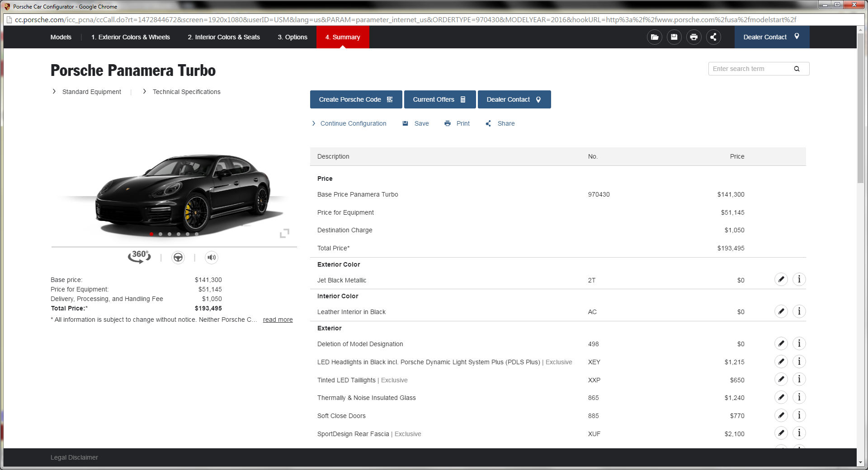Edit Leather Interior in Black option

tap(781, 311)
